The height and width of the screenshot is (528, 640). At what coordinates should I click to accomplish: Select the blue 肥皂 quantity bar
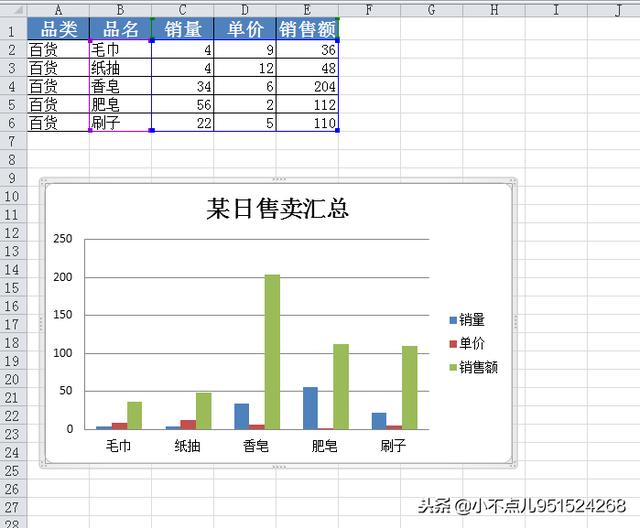tap(310, 408)
